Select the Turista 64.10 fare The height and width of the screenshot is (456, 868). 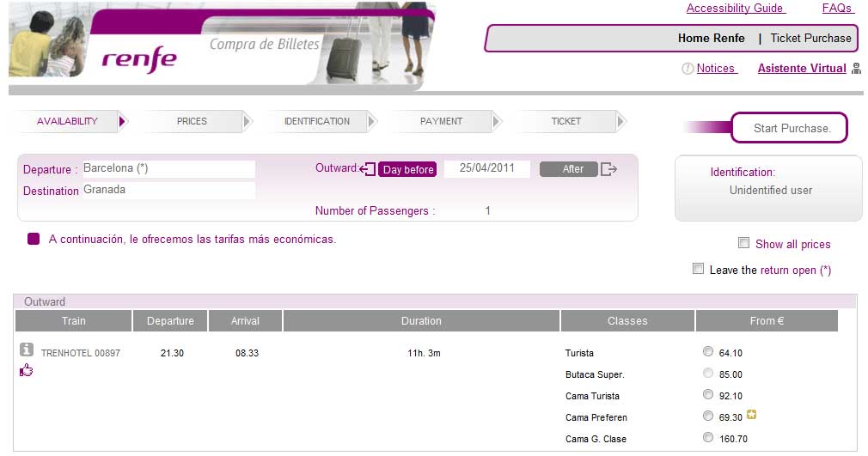point(708,351)
